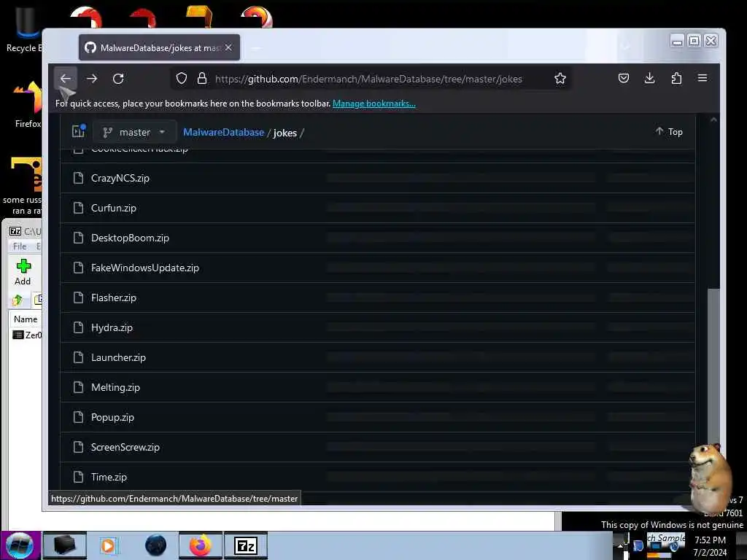Open FakeWindowsUpdate.zip file link
Image resolution: width=747 pixels, height=560 pixels.
point(145,268)
